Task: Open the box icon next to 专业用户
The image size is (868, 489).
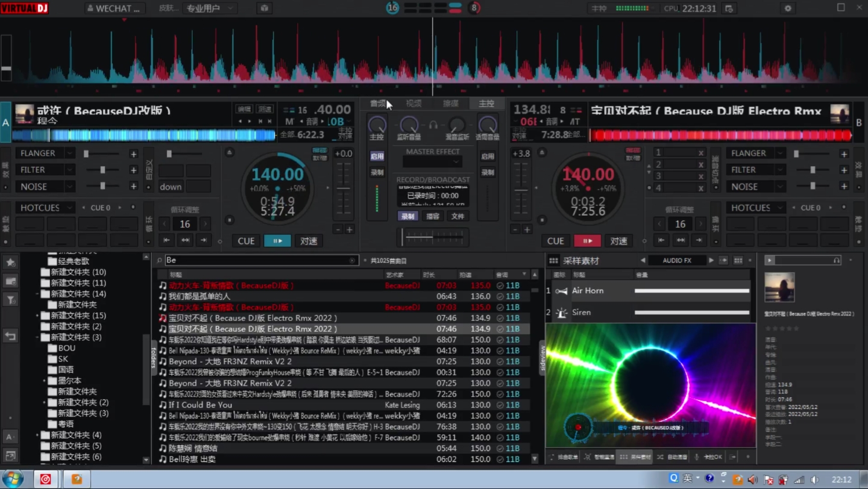Action: (264, 8)
